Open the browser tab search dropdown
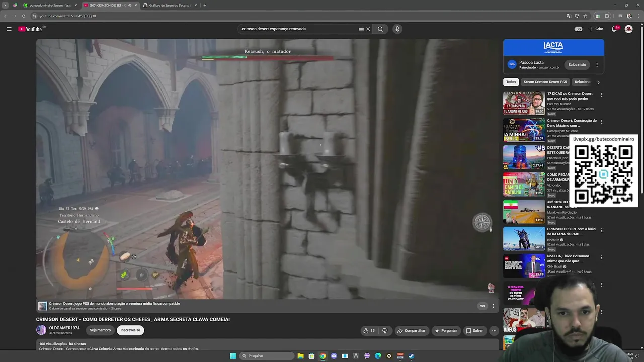The height and width of the screenshot is (362, 644). [5, 5]
